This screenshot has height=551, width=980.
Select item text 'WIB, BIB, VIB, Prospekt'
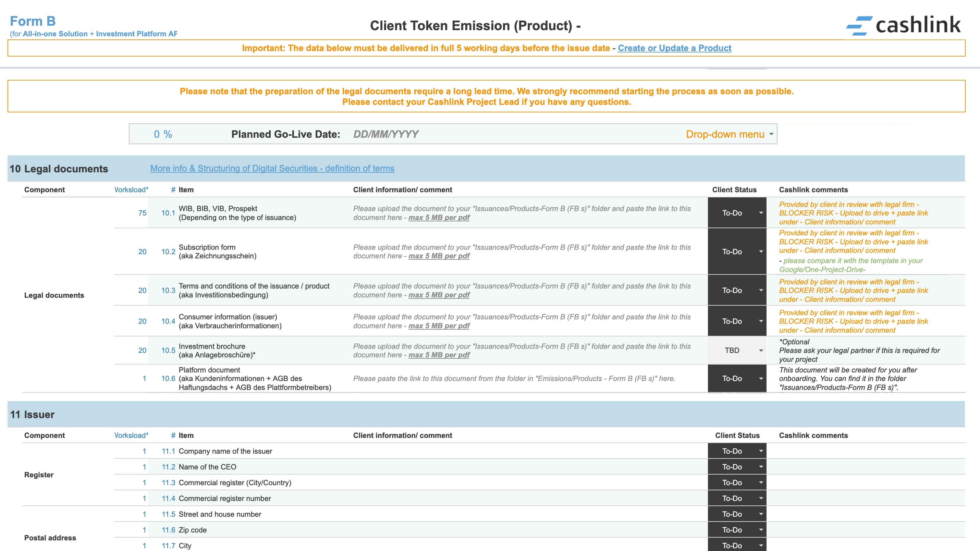[218, 209]
